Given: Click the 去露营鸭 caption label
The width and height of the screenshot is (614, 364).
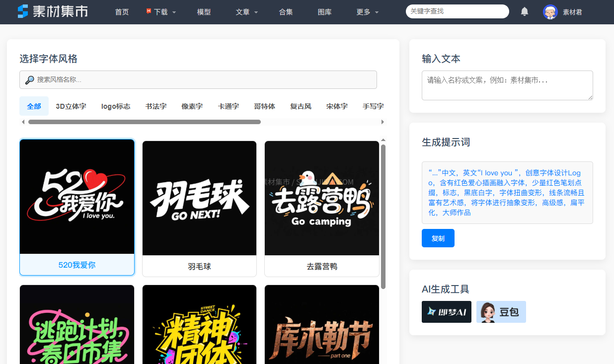Looking at the screenshot, I should point(322,267).
